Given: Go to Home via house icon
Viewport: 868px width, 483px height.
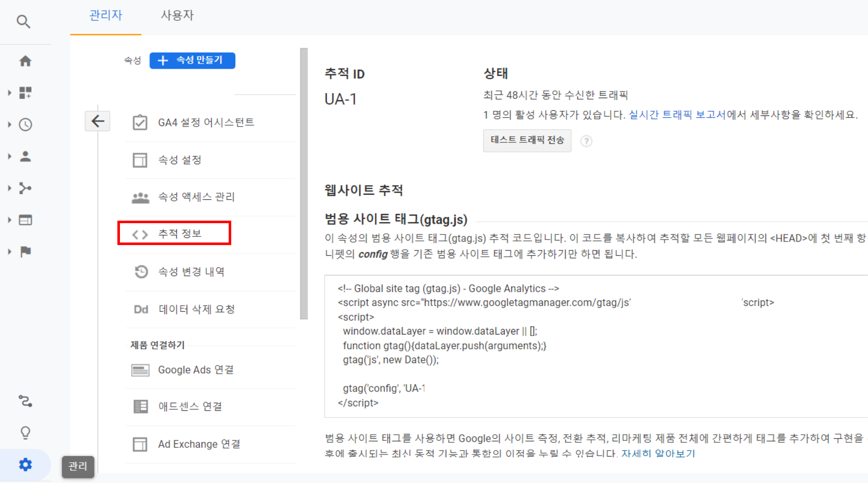Looking at the screenshot, I should tap(25, 61).
